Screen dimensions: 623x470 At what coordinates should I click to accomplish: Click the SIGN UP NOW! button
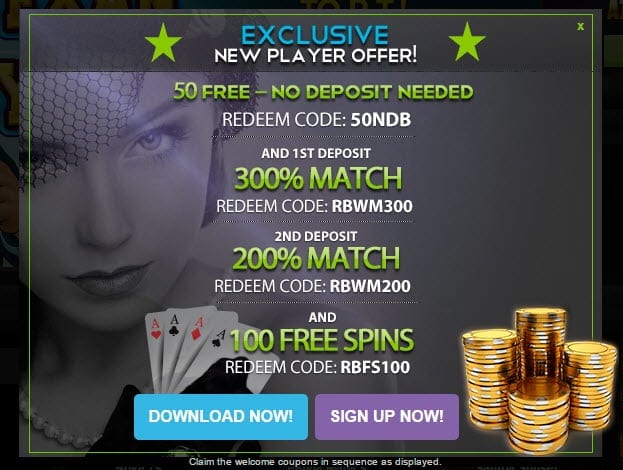click(387, 417)
